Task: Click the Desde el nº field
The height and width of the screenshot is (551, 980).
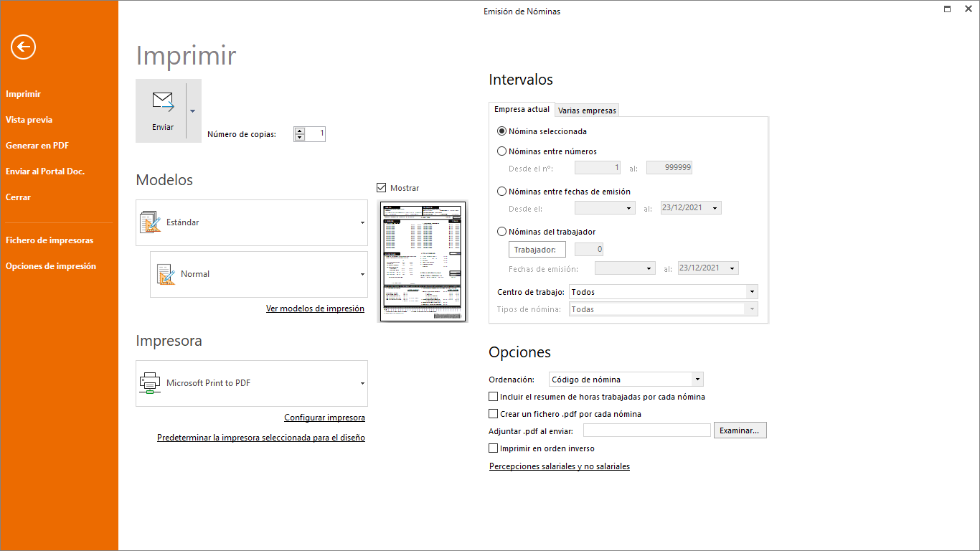Action: (598, 168)
